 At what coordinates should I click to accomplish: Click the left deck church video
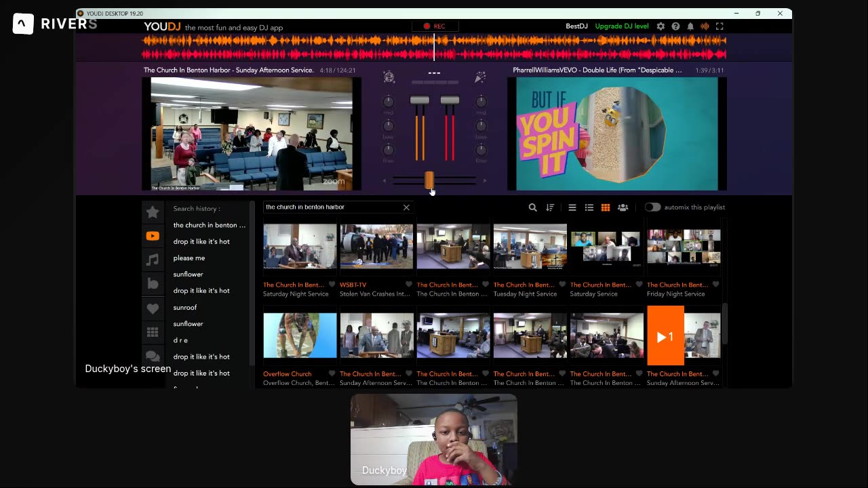[x=252, y=134]
